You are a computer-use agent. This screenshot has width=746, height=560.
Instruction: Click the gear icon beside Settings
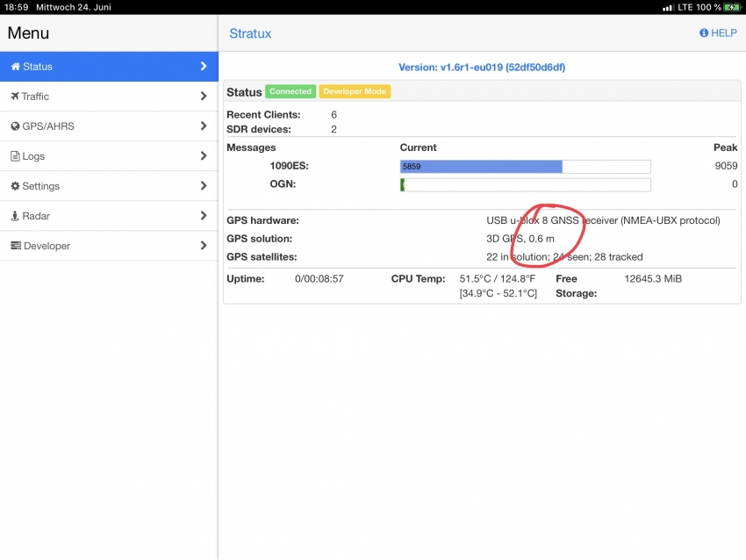click(15, 186)
